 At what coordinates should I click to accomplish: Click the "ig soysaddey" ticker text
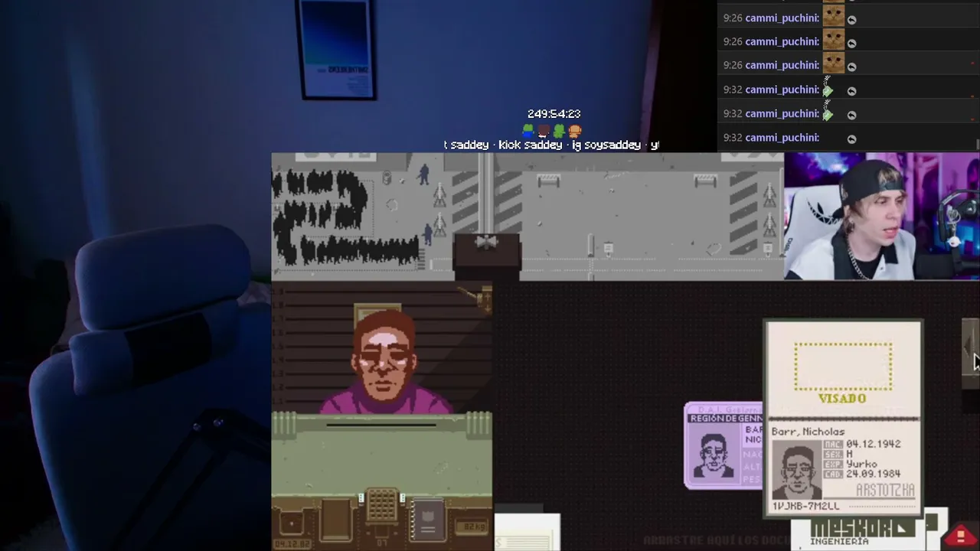(606, 145)
